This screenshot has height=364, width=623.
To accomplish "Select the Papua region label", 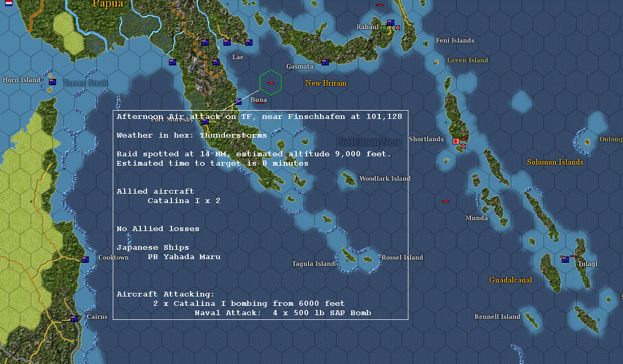I will point(108,4).
